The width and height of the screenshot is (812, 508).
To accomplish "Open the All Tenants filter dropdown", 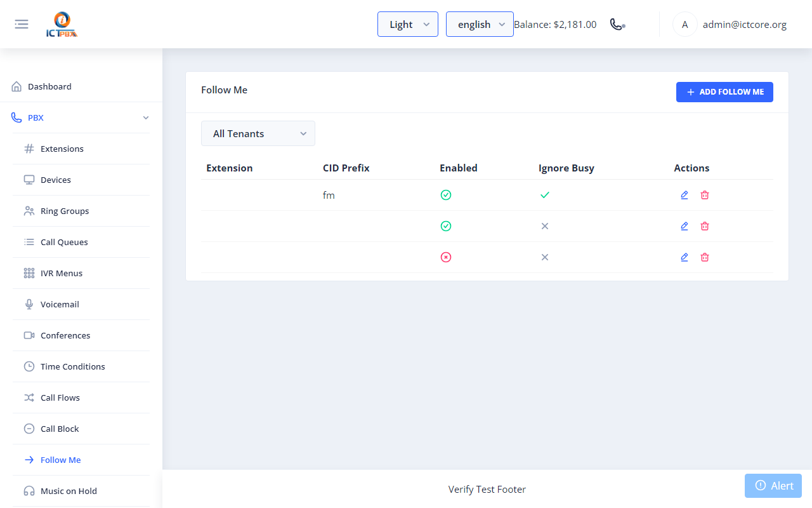I will pos(258,133).
